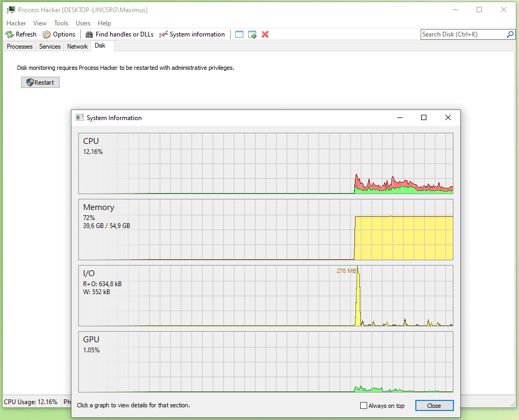Click the magnifier icon in Search Disk box
This screenshot has height=420, width=519.
point(510,34)
